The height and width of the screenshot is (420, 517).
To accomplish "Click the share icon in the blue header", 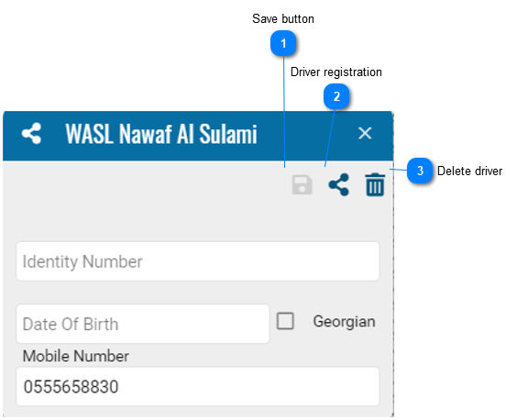I will (31, 134).
